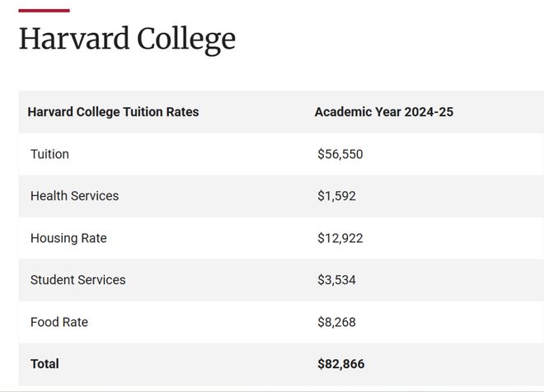Click the Harvard College heading

click(127, 40)
